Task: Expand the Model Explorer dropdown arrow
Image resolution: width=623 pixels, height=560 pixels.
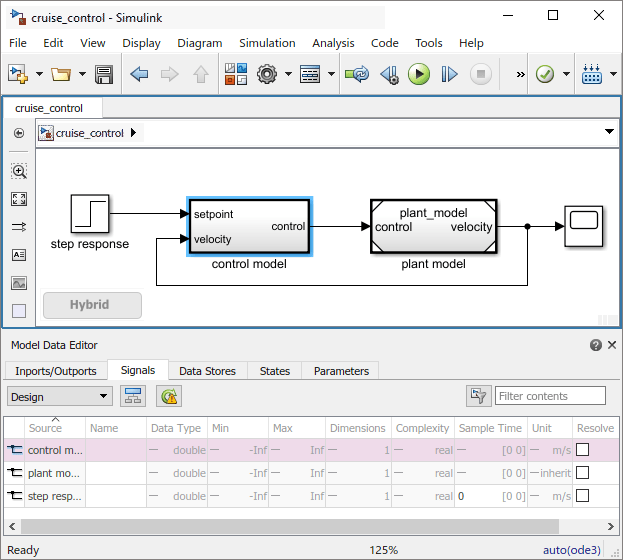Action: 331,74
